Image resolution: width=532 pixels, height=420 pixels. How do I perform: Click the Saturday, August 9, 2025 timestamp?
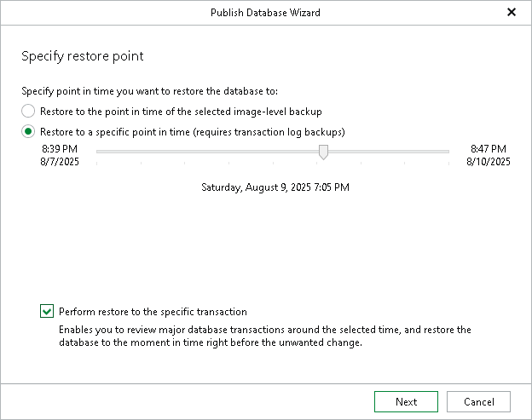click(x=275, y=187)
